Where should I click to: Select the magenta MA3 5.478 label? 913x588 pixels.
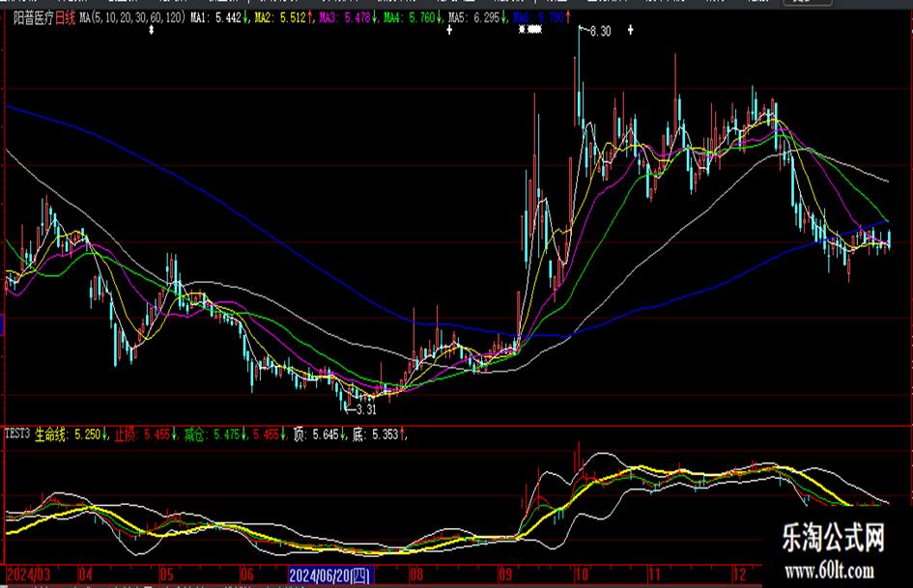click(346, 16)
